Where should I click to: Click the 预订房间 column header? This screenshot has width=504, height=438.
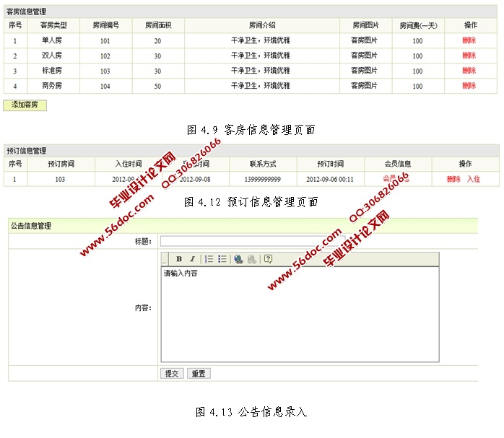[61, 164]
